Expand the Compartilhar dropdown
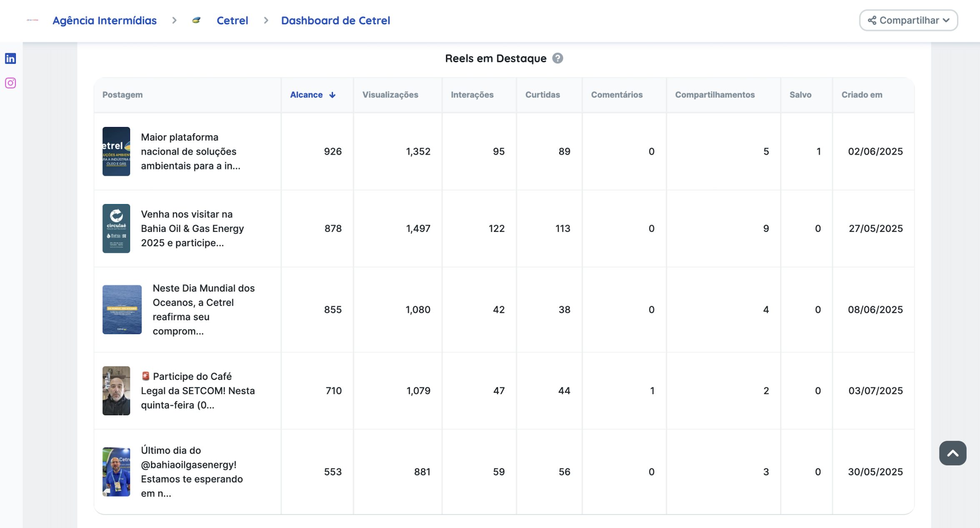Image resolution: width=980 pixels, height=528 pixels. (x=946, y=20)
